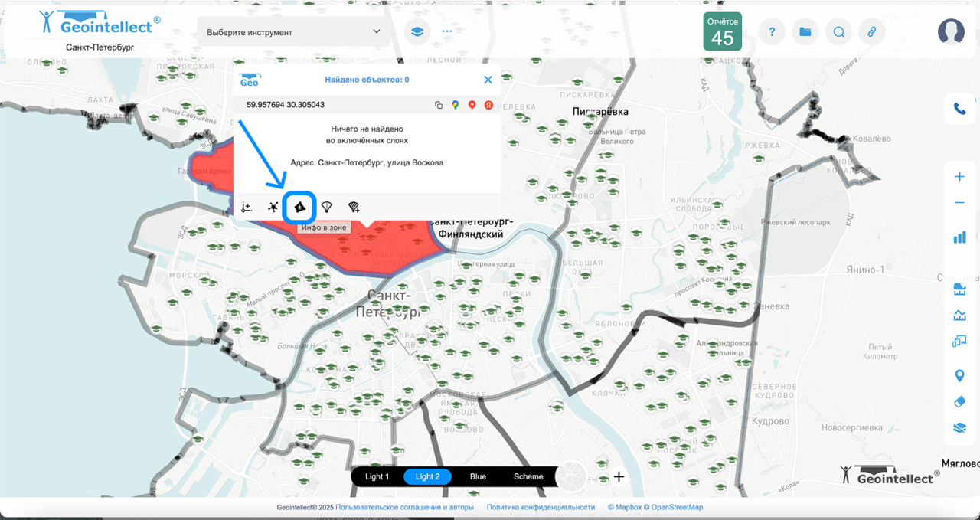Open the 'Отчётов 45' reports counter

(x=722, y=31)
